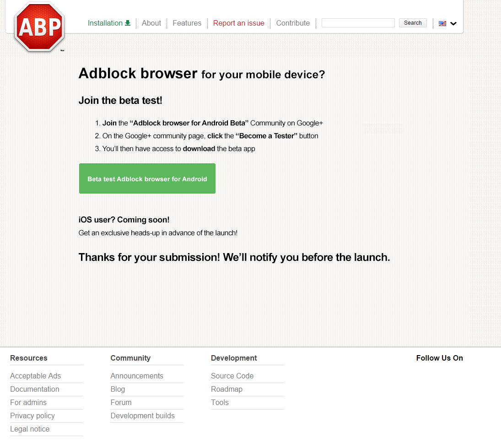Open the Acceptable Ads link
The image size is (501, 448).
coord(36,376)
